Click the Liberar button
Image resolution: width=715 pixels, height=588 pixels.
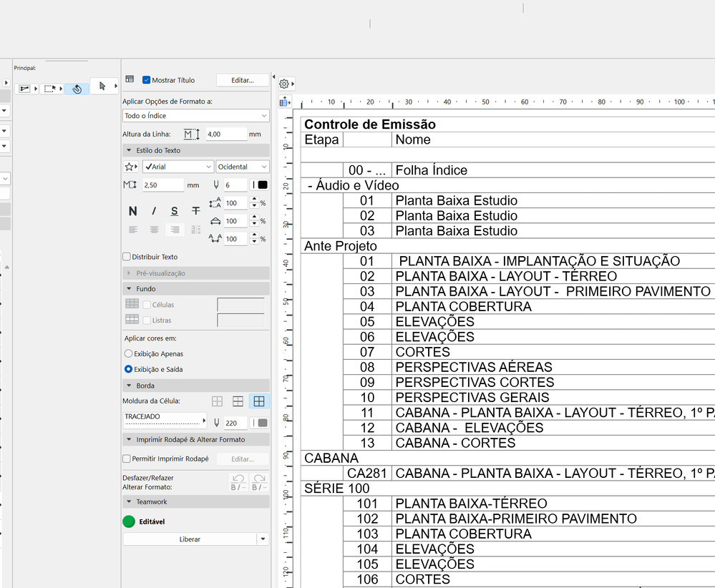point(190,539)
